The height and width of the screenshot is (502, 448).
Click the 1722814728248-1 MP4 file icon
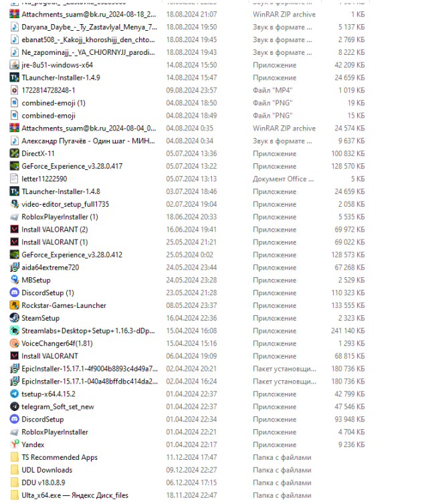[x=14, y=90]
